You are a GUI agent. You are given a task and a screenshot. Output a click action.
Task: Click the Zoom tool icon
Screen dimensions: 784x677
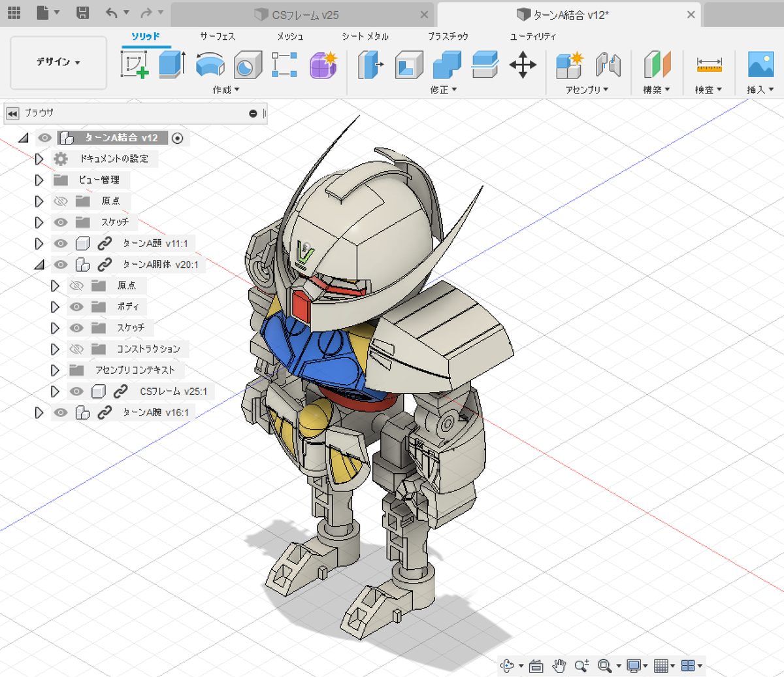[581, 666]
